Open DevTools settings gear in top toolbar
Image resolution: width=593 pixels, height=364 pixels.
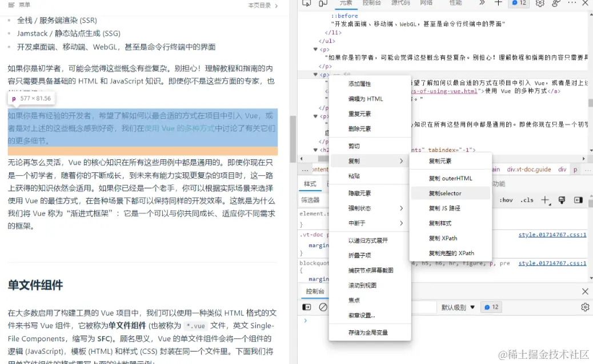pos(540,3)
